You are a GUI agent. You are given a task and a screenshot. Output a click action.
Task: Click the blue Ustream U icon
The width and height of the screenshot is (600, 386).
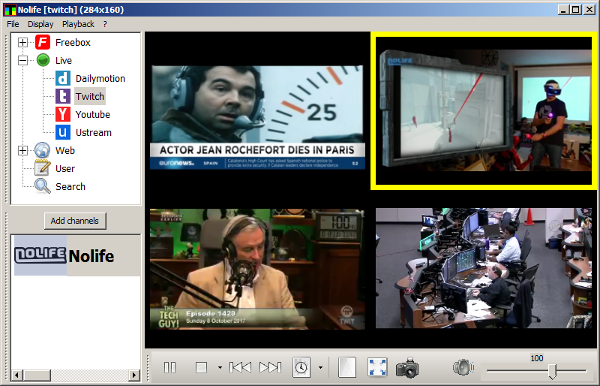63,132
